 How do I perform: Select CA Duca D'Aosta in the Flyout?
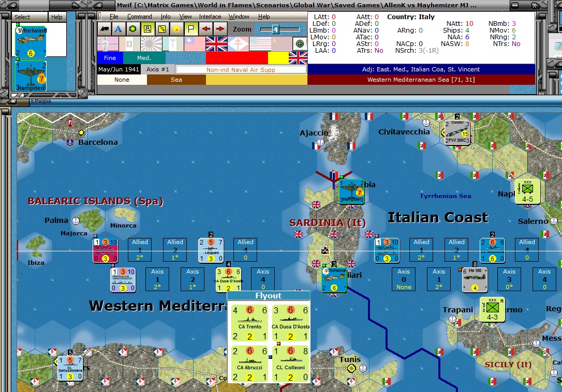[291, 323]
